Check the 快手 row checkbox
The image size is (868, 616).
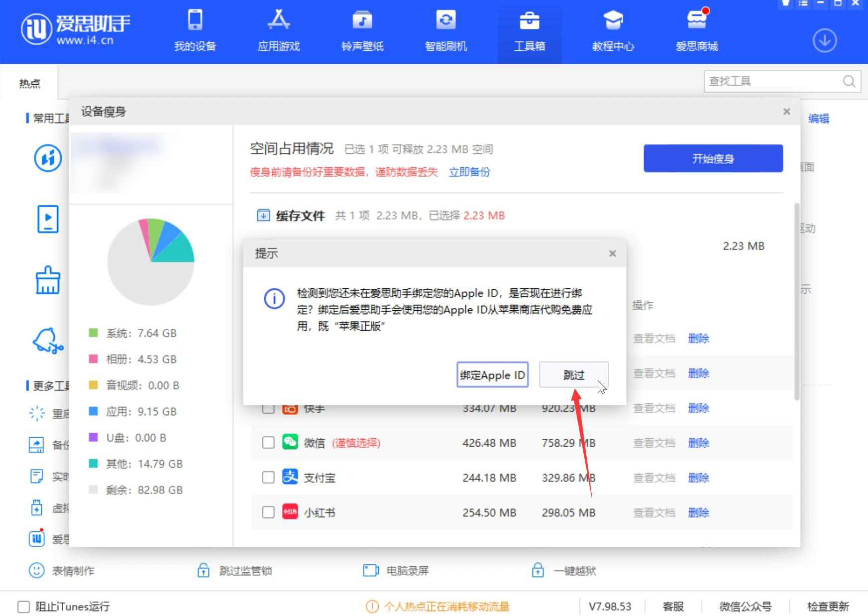[268, 409]
